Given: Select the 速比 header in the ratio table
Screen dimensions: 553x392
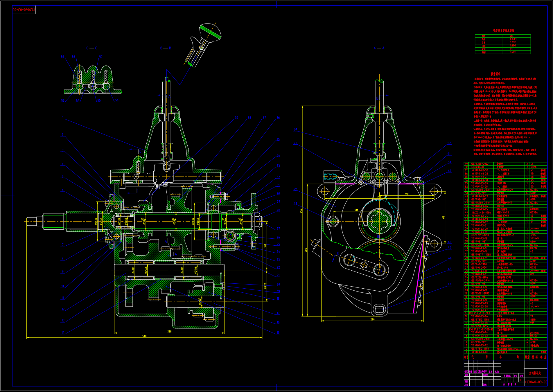Looking at the screenshot, I should 512,36.
